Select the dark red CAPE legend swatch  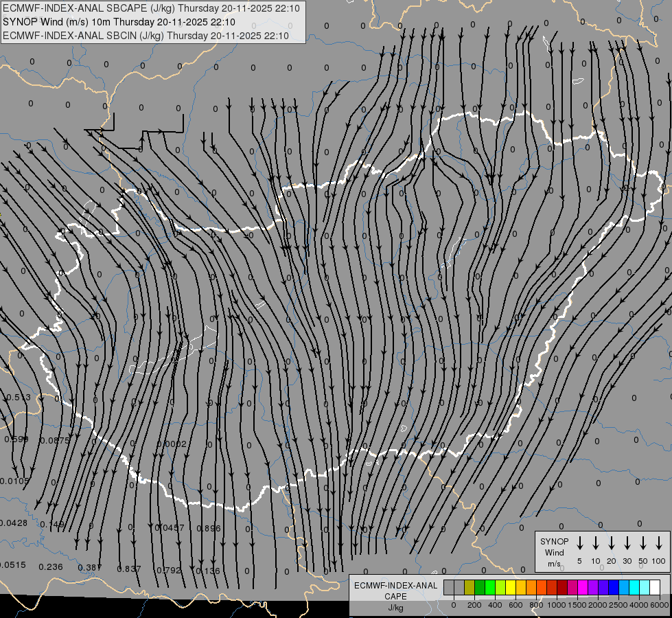[x=562, y=587]
